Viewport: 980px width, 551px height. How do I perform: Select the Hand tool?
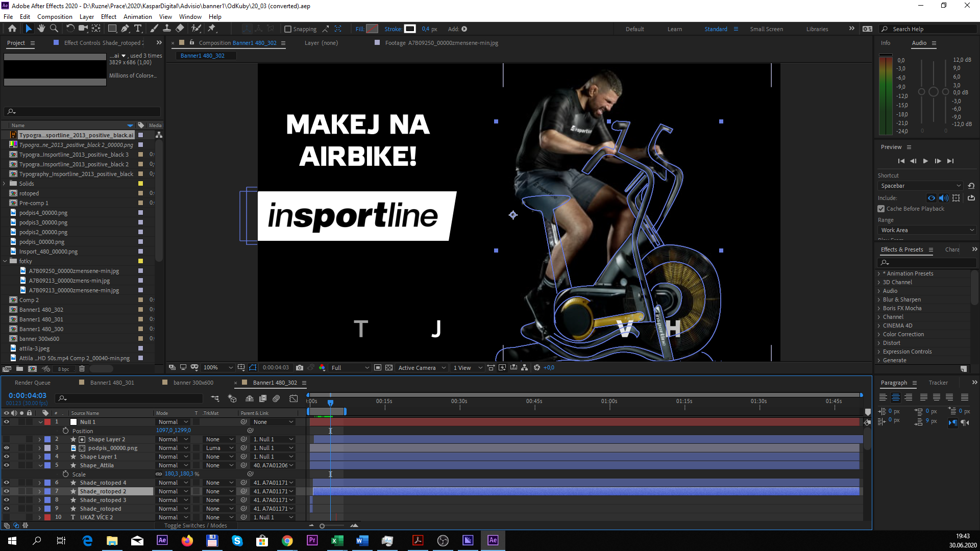[41, 29]
